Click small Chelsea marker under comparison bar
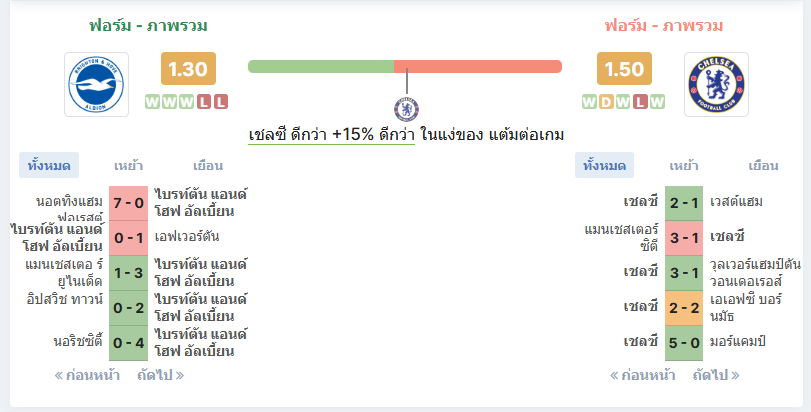This screenshot has height=412, width=811. [x=406, y=110]
